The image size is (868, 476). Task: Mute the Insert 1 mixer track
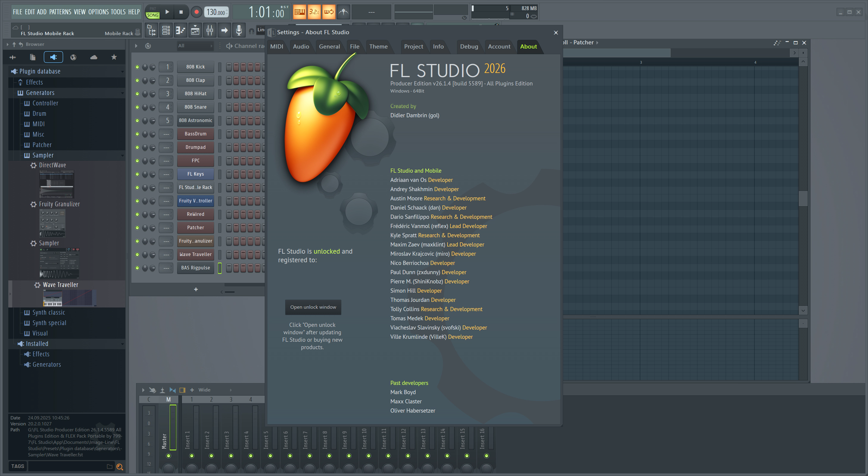coord(192,456)
